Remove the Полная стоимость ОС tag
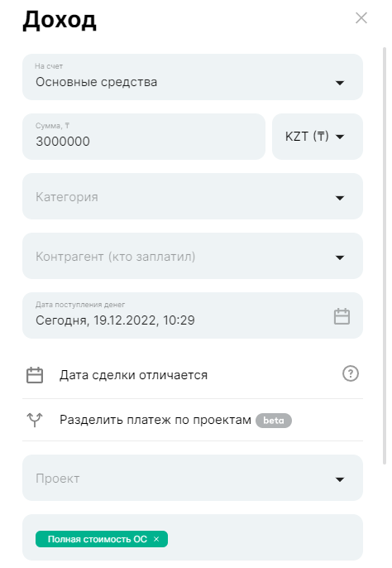Viewport: 392px width, 568px height. (x=156, y=539)
